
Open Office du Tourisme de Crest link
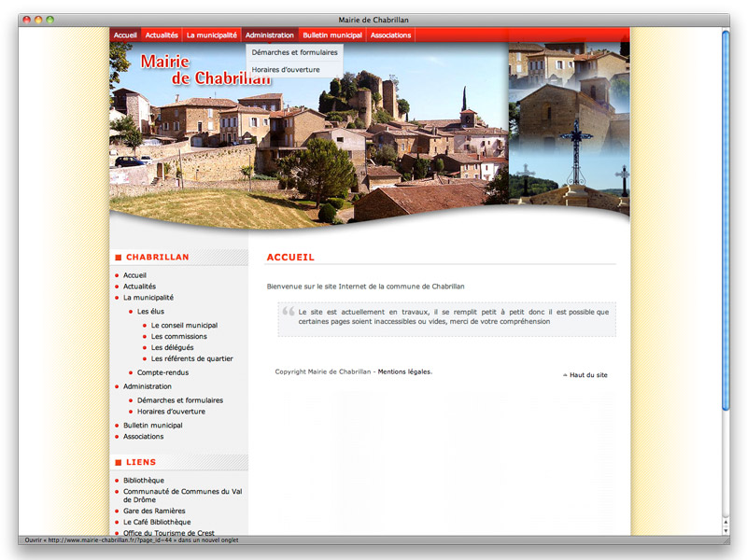click(169, 533)
